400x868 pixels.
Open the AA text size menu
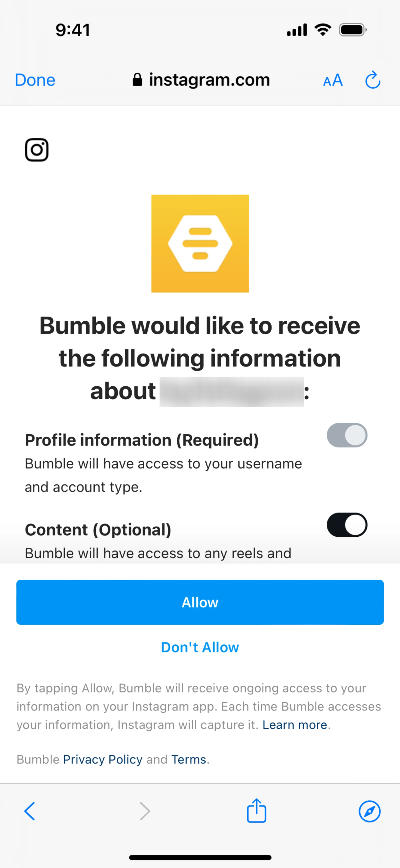[x=333, y=81]
